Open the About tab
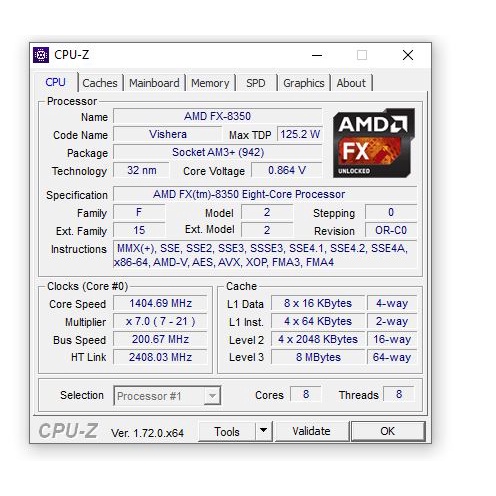 (351, 83)
